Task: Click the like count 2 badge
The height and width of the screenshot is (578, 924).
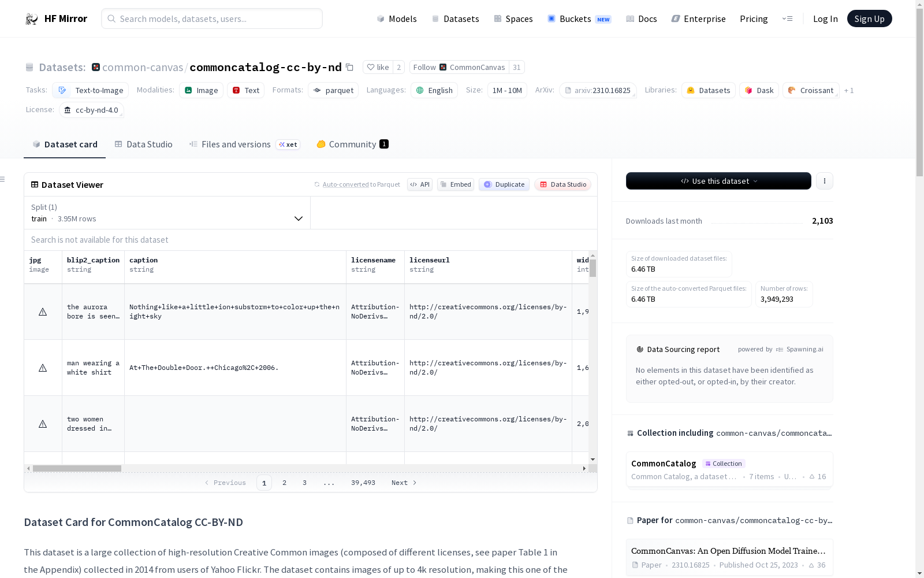Action: pos(398,67)
